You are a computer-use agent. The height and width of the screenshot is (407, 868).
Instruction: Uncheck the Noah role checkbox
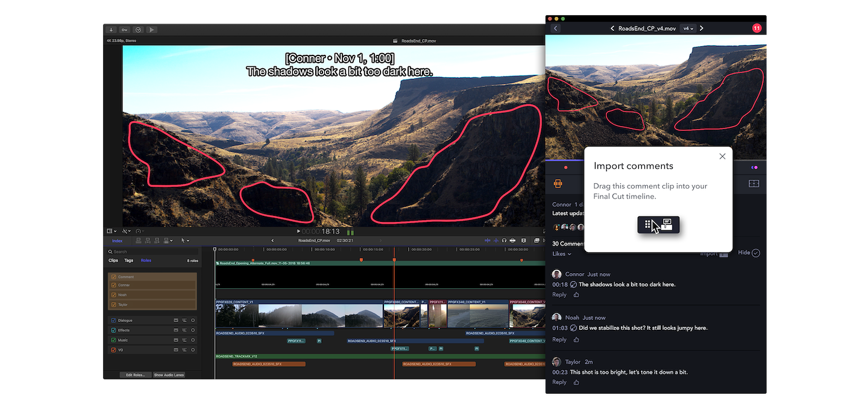pyautogui.click(x=114, y=295)
